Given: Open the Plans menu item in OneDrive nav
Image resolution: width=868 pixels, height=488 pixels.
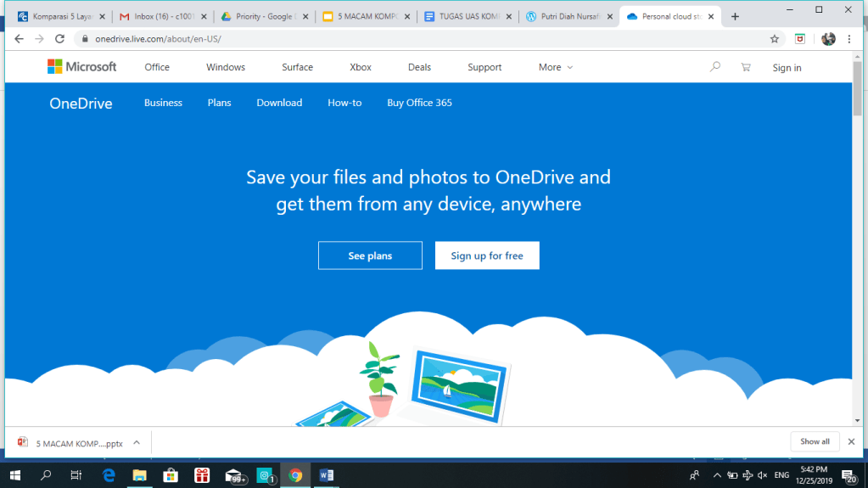Looking at the screenshot, I should point(219,103).
